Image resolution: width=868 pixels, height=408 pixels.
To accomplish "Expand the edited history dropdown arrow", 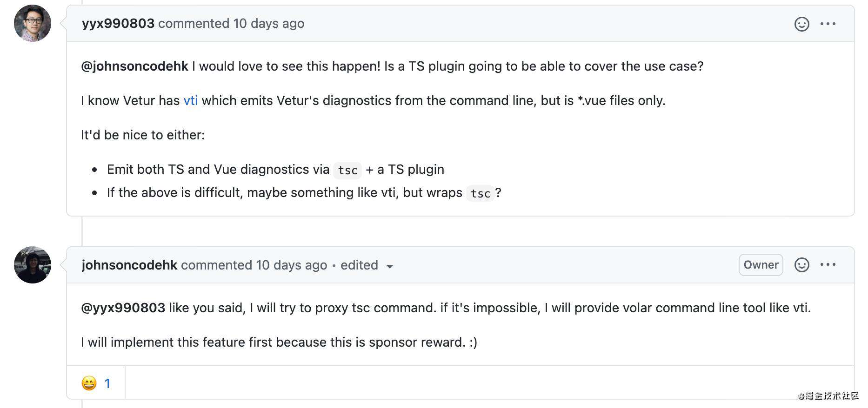I will [390, 266].
